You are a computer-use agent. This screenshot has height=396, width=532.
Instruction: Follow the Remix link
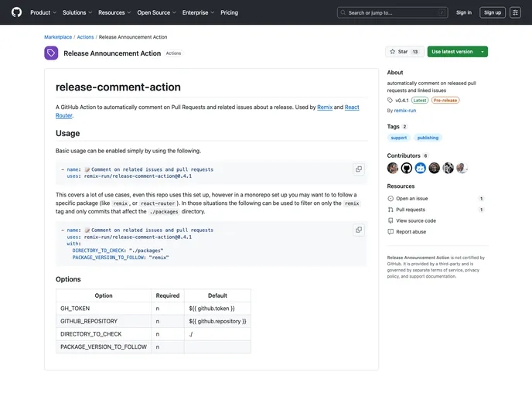point(325,108)
